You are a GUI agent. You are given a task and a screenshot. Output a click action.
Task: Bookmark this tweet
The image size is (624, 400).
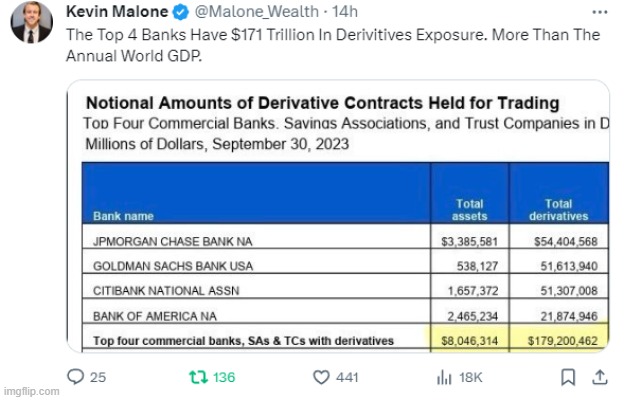click(568, 377)
